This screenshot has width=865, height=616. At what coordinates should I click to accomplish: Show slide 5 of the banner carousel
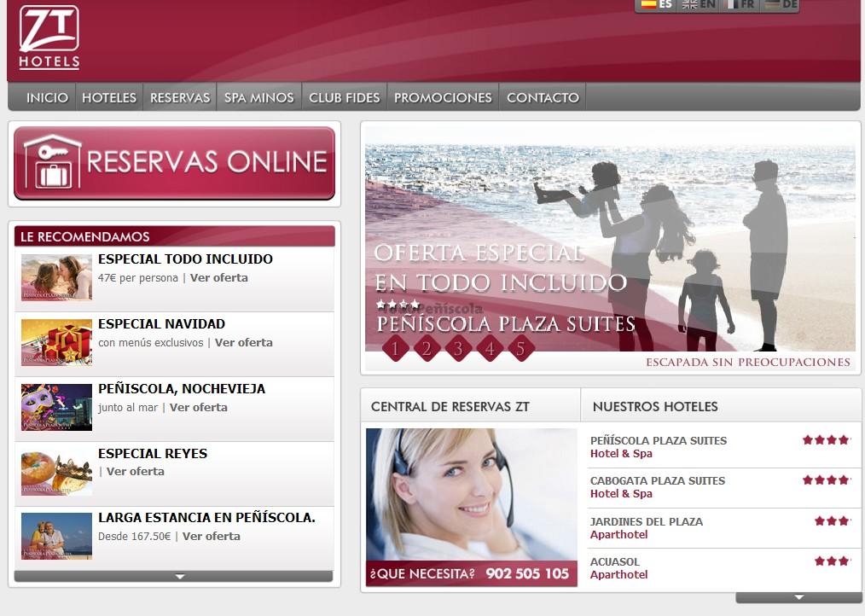click(520, 348)
